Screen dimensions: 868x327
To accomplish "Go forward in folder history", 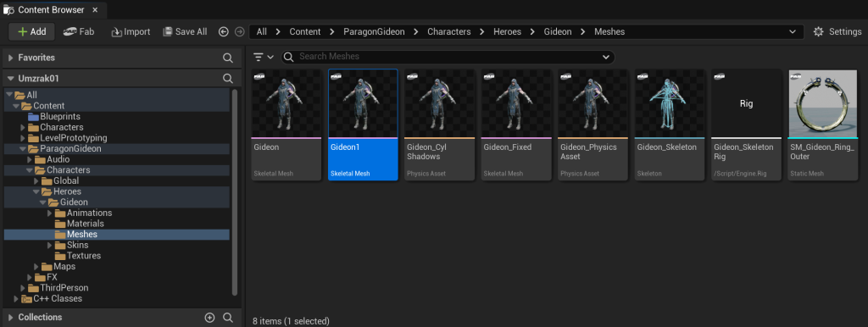I will (x=239, y=32).
